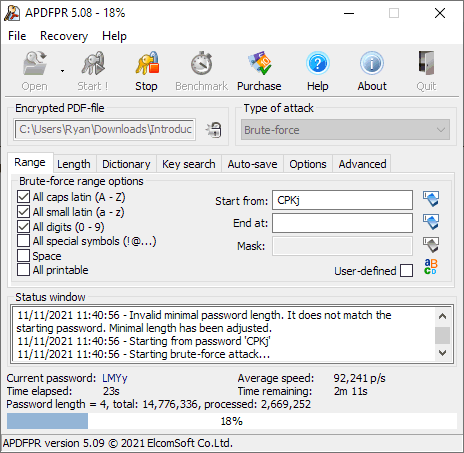The width and height of the screenshot is (464, 453).
Task: Open the About info icon
Action: coord(372,63)
